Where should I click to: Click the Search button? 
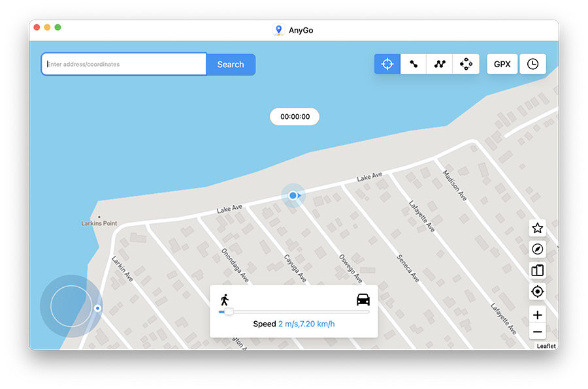(x=230, y=64)
